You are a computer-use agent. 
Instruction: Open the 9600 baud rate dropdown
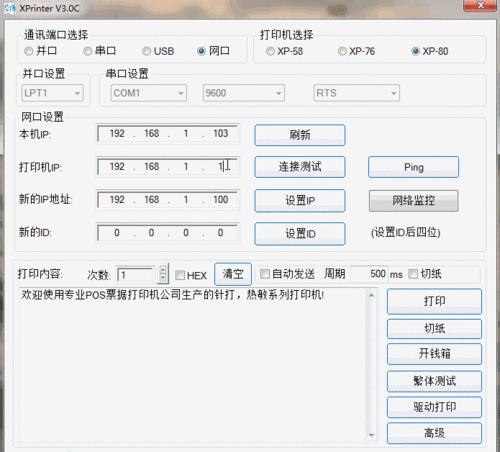[244, 93]
